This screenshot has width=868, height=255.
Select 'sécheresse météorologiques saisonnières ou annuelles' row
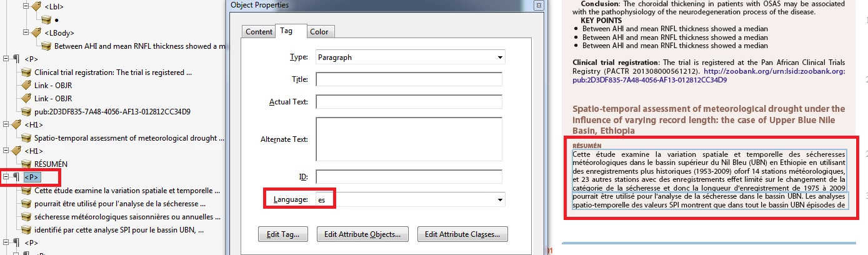click(x=127, y=217)
